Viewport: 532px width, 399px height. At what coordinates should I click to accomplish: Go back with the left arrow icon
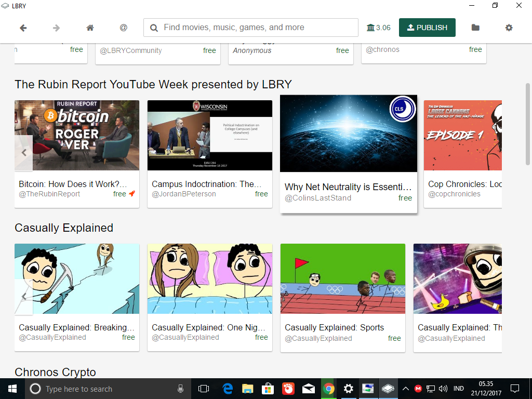click(x=23, y=28)
